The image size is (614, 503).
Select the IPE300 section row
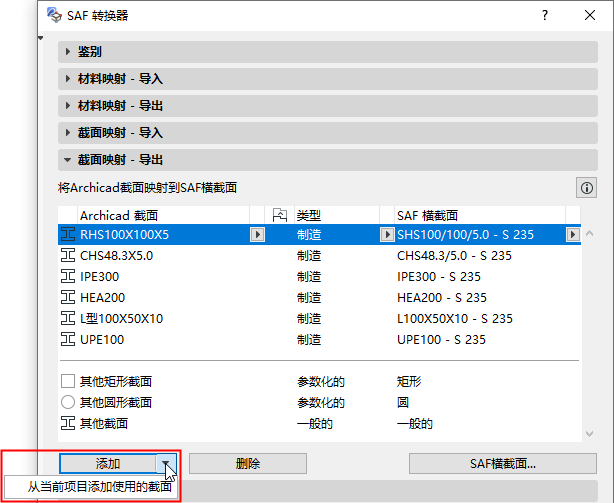click(319, 276)
